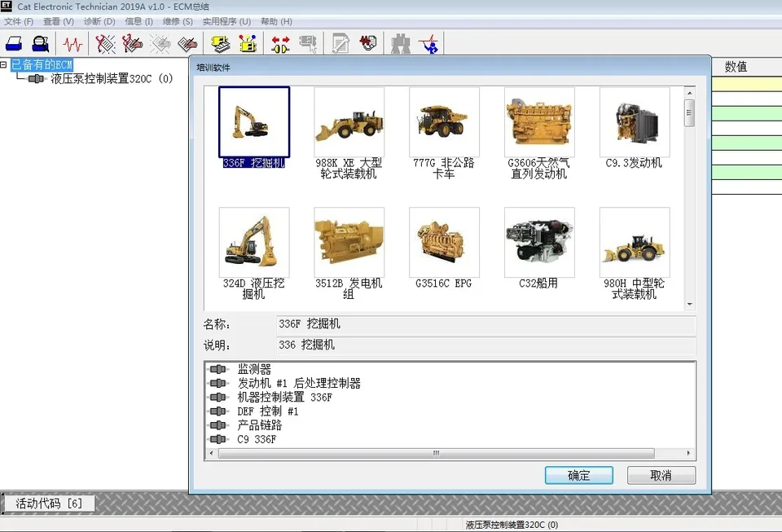Click status bar text 液压泵控制装置320C (0)
This screenshot has height=532, width=782.
coord(512,525)
